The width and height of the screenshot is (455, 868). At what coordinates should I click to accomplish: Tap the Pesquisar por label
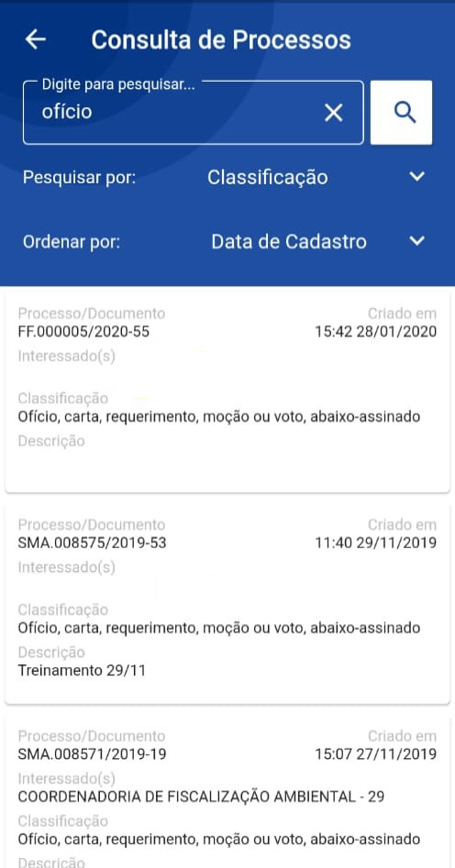79,178
